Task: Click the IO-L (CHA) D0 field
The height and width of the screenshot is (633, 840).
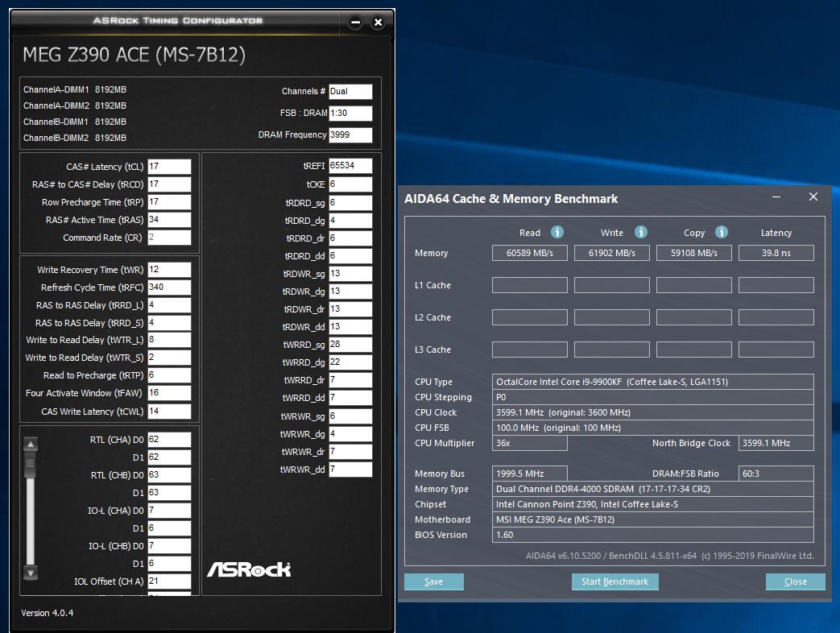Action: (169, 511)
